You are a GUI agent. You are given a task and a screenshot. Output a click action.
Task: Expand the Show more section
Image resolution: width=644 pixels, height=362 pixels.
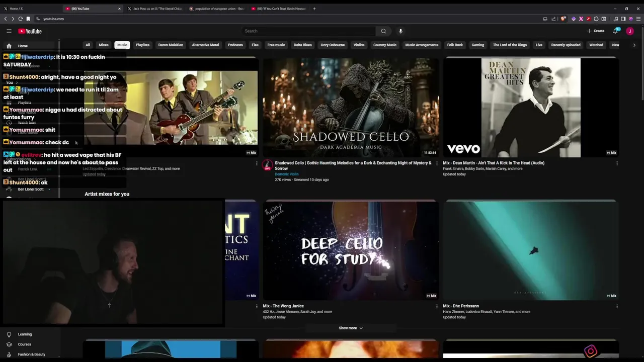tap(351, 328)
